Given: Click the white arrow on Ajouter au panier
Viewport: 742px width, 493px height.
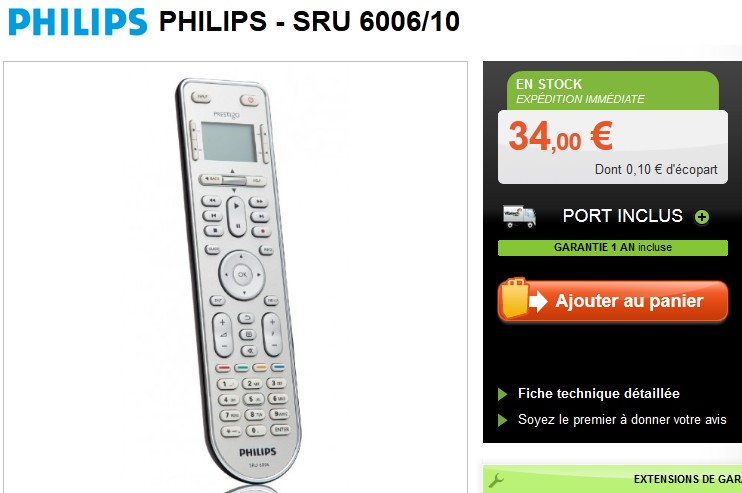Looking at the screenshot, I should (538, 301).
